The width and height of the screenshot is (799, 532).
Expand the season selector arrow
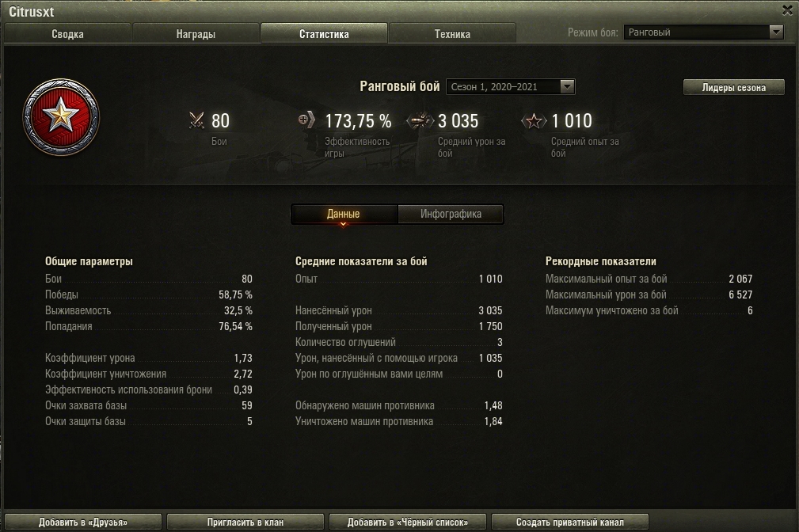[567, 86]
